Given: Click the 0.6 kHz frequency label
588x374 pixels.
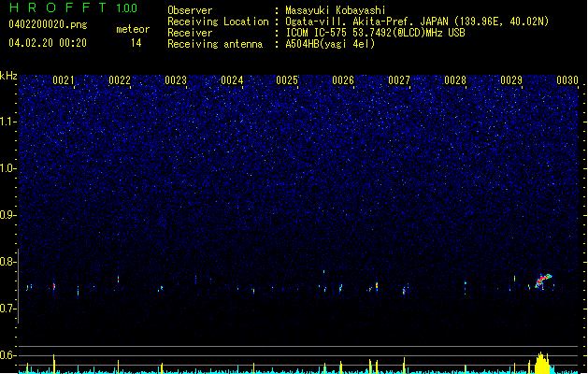Looking at the screenshot, I should 8,355.
